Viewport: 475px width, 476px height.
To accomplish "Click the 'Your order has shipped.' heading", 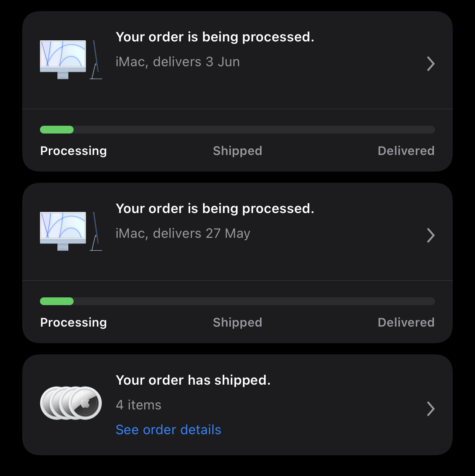I will [193, 380].
